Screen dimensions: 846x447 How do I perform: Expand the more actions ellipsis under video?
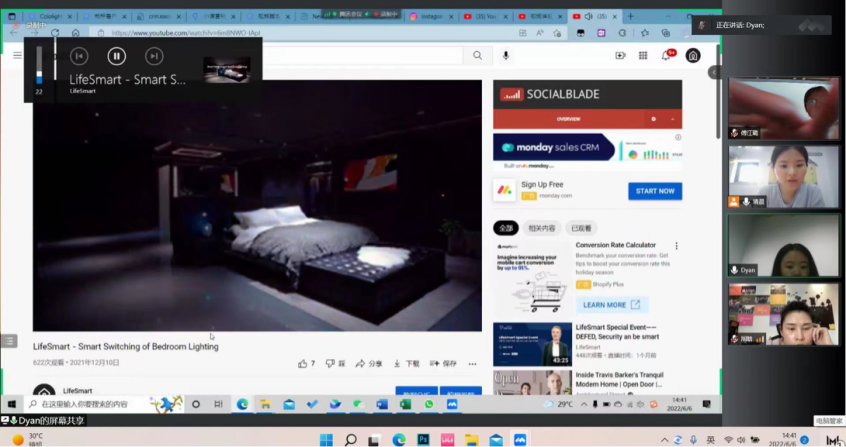(472, 364)
